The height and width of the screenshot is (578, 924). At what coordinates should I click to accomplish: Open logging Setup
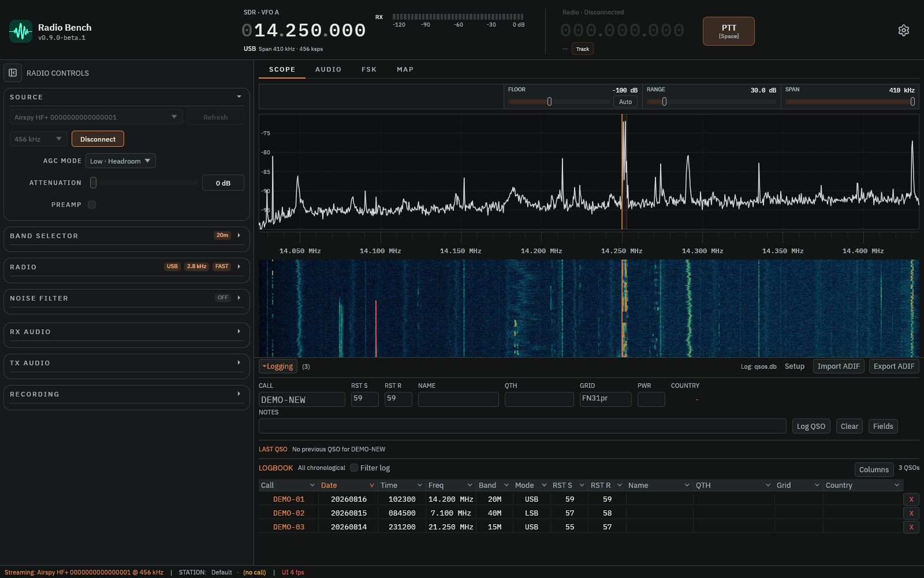point(795,366)
